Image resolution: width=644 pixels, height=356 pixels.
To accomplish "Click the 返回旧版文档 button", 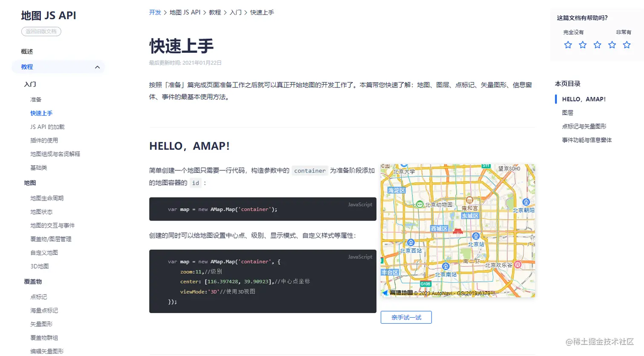I will tap(41, 32).
